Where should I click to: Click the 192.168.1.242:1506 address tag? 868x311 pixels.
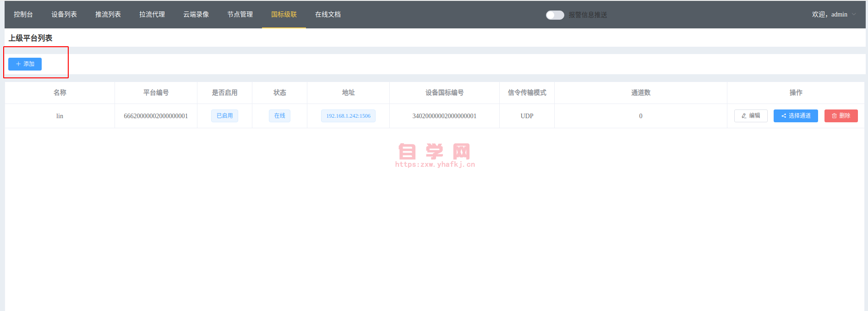tap(348, 116)
